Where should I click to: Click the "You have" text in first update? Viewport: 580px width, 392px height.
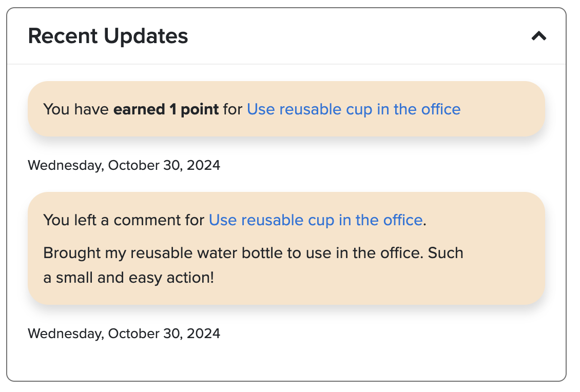[76, 109]
